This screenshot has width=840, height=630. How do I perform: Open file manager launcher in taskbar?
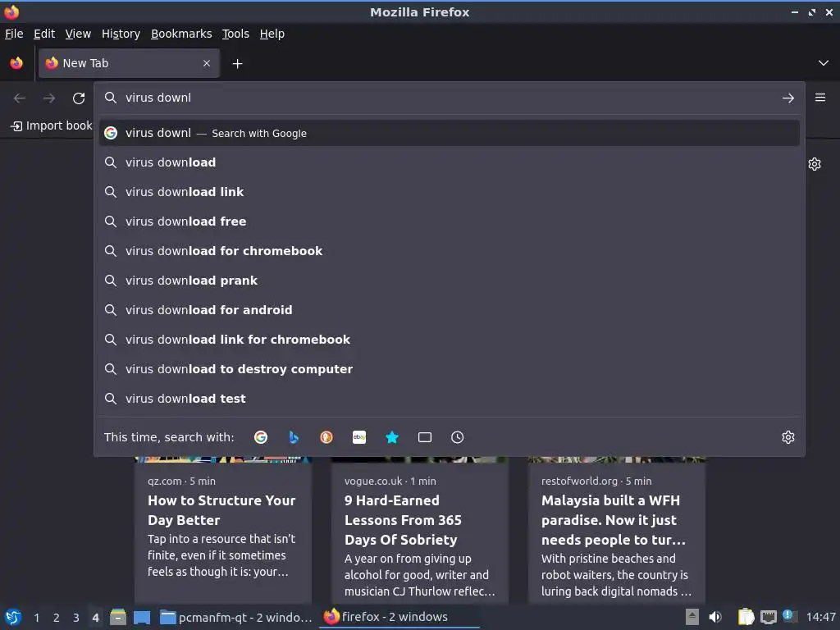(x=118, y=617)
